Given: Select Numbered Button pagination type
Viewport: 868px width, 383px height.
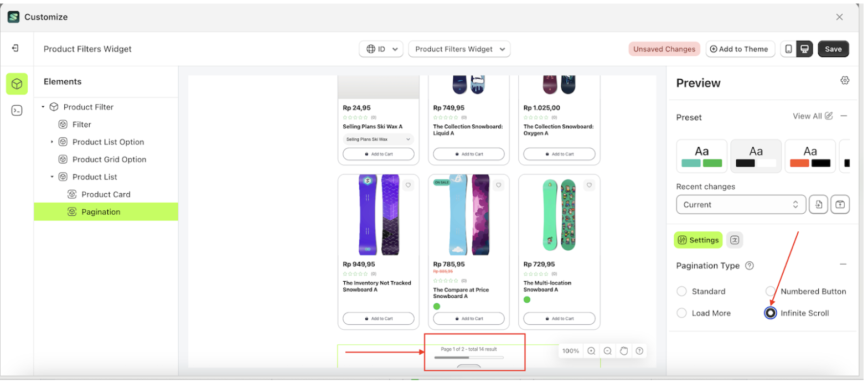Looking at the screenshot, I should (x=771, y=292).
